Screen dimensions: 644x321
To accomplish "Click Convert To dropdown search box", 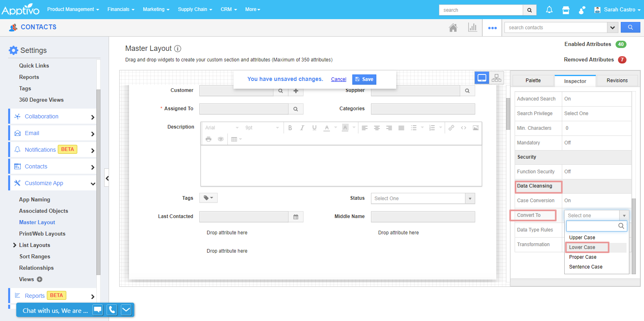I will [x=596, y=226].
